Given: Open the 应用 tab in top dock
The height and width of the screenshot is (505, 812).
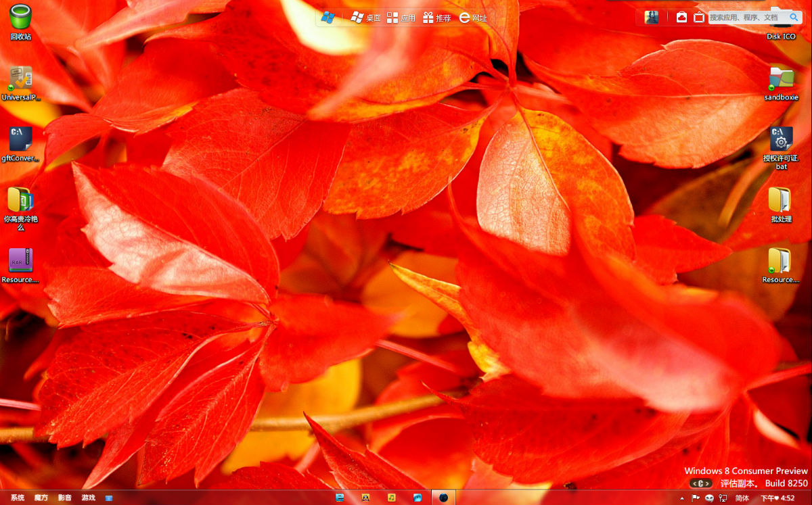Looking at the screenshot, I should pos(401,18).
